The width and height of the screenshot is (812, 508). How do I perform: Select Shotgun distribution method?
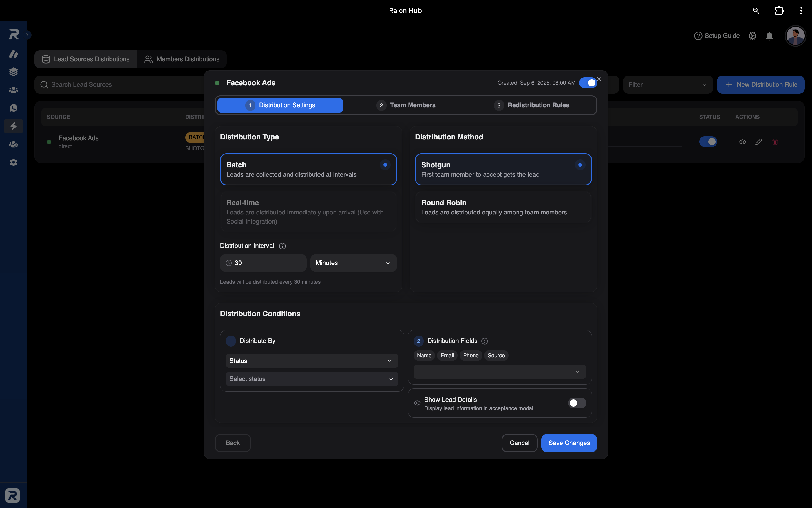pyautogui.click(x=503, y=169)
